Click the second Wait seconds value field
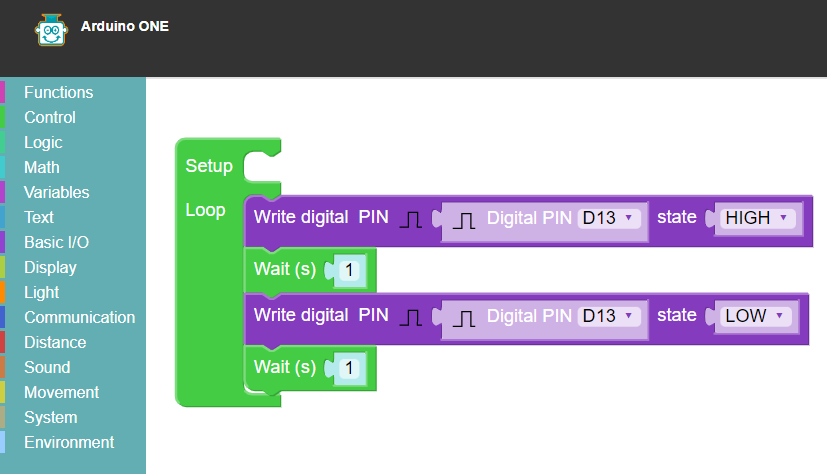 pyautogui.click(x=349, y=368)
